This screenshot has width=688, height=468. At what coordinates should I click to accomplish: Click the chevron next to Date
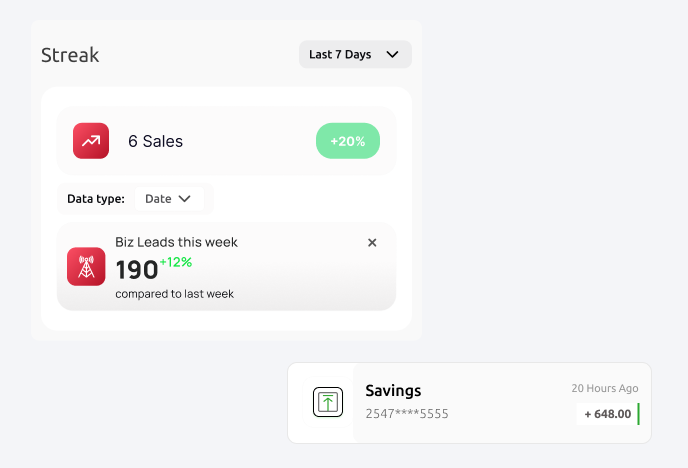185,199
